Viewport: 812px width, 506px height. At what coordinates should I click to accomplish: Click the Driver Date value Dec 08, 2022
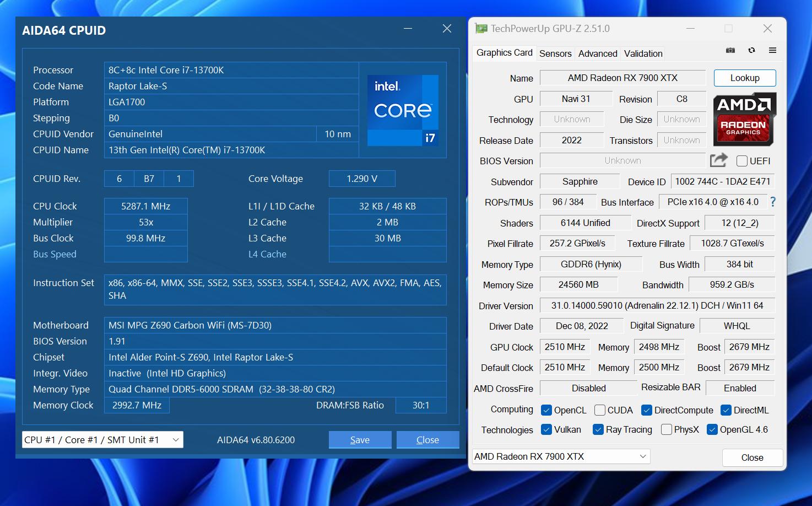click(582, 326)
